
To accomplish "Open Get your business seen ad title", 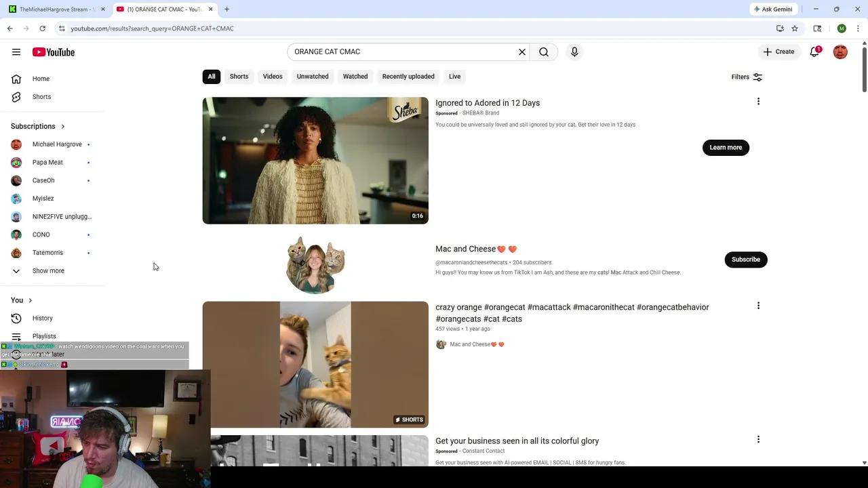I will (517, 441).
